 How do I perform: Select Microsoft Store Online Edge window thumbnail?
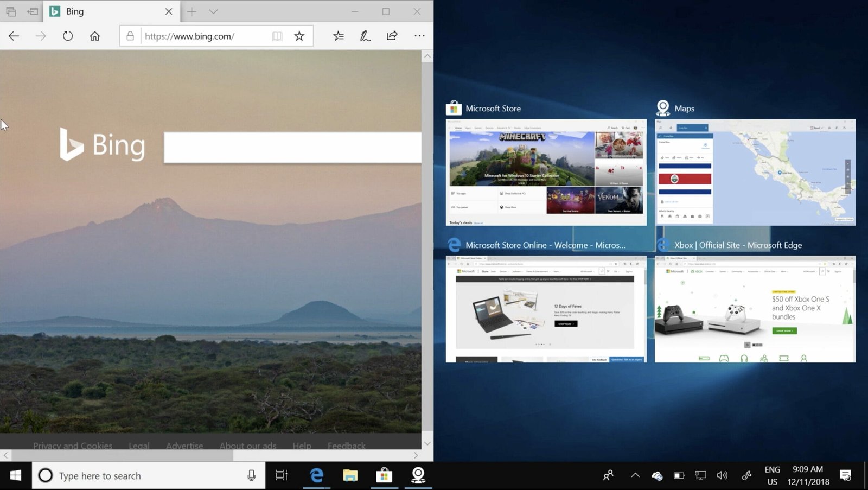pos(546,309)
